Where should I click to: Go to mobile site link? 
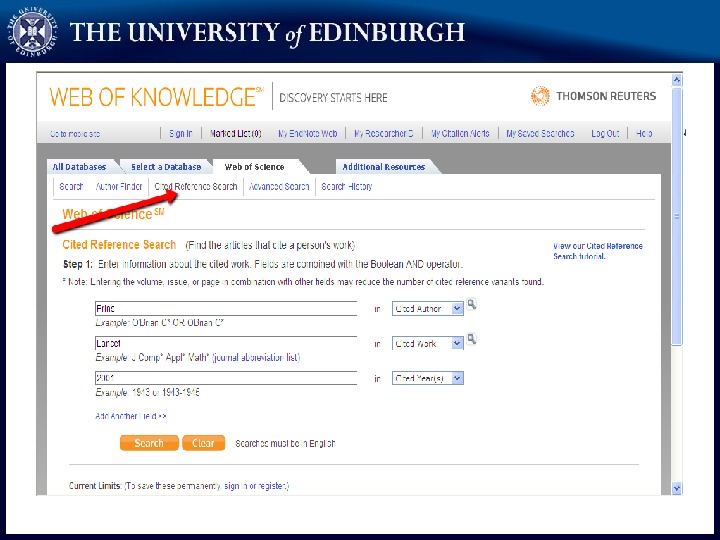pyautogui.click(x=75, y=134)
